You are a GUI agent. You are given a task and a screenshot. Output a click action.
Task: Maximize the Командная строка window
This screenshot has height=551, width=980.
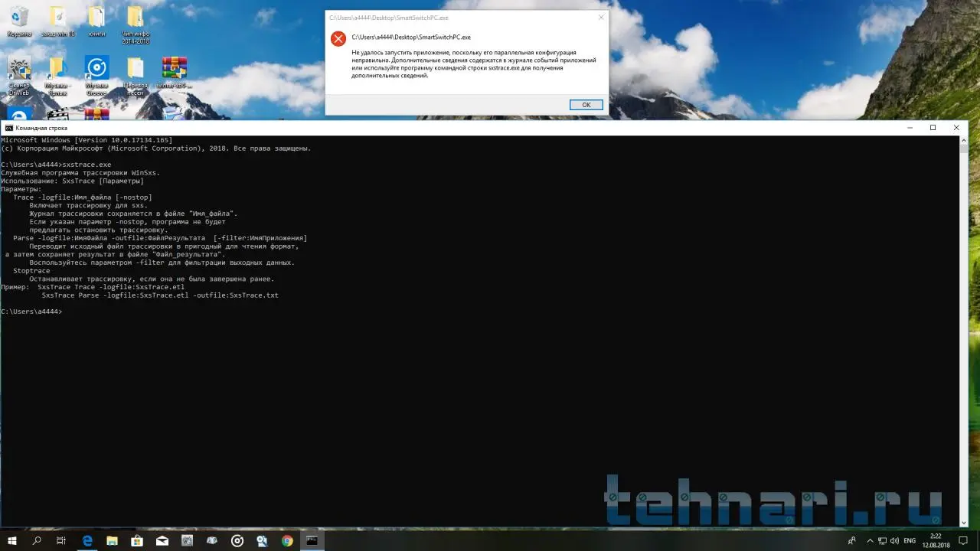click(933, 128)
